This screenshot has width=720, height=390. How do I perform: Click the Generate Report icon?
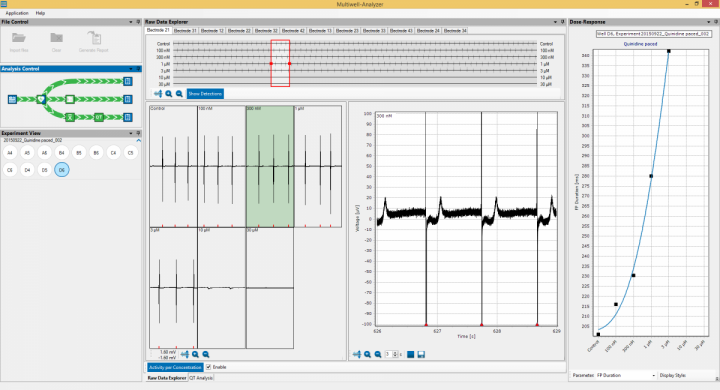coord(94,38)
